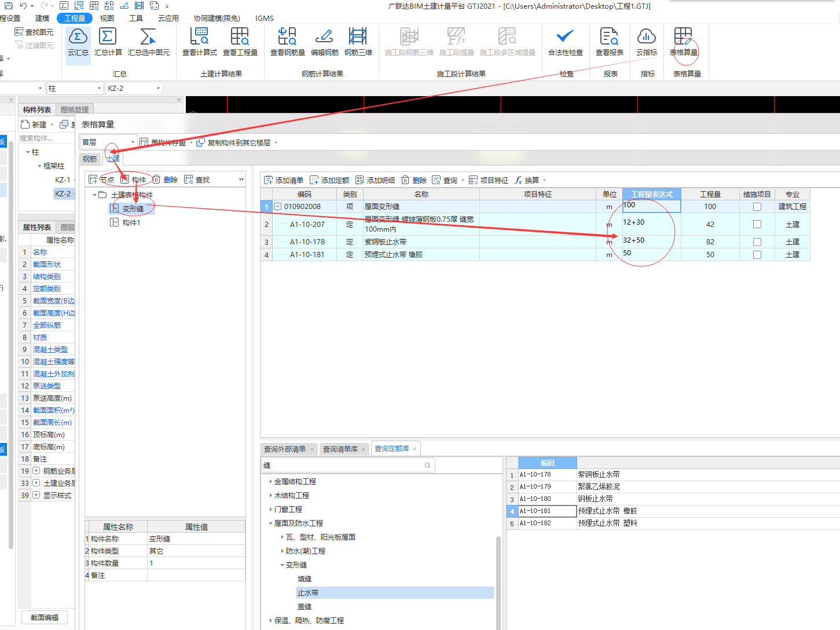
Task: Click 查找图元 find element tool
Action: tap(34, 32)
